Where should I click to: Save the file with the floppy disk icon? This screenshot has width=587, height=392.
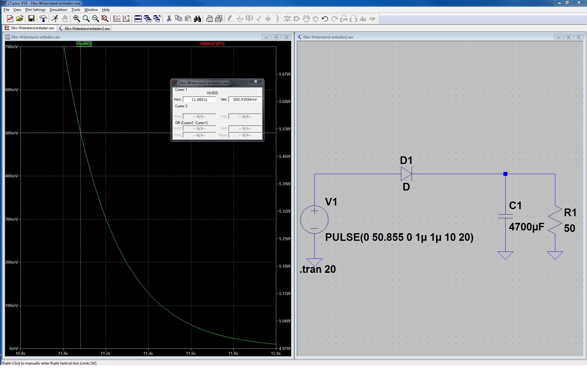pyautogui.click(x=31, y=19)
